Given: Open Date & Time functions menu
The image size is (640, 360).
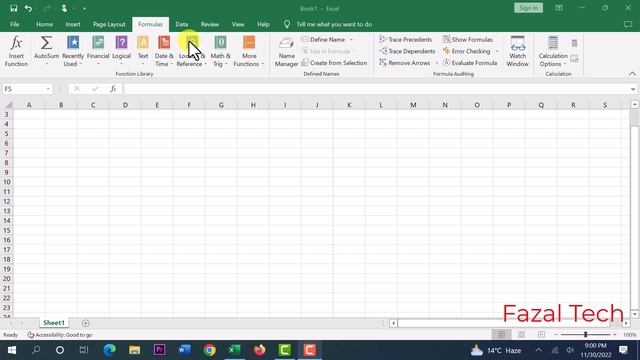Looking at the screenshot, I should [x=164, y=51].
